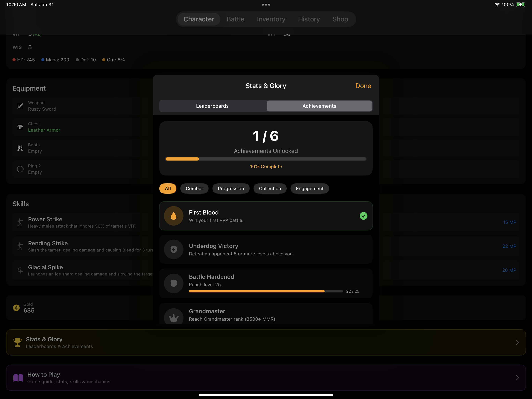
Task: Tap the Battle Hardened level progress bar
Action: [x=266, y=291]
